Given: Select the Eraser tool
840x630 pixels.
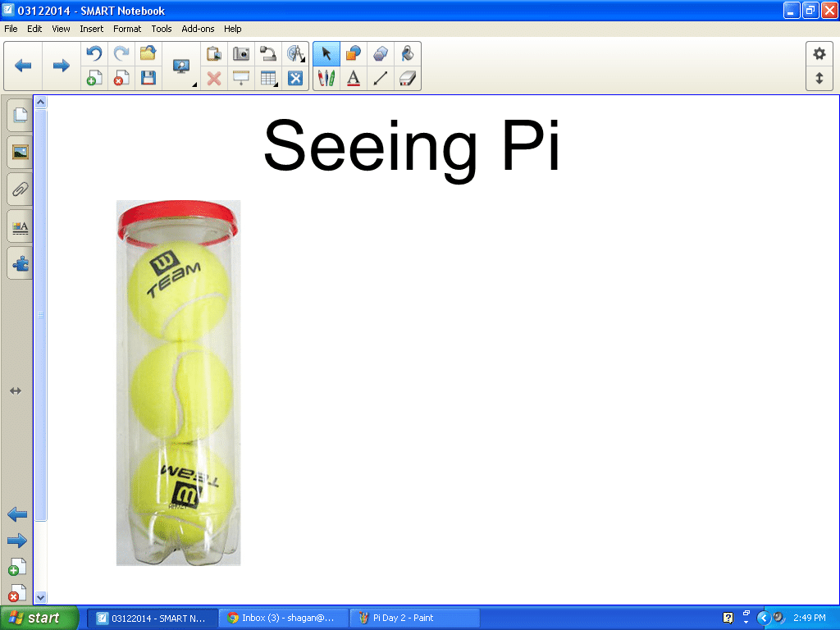Looking at the screenshot, I should click(408, 78).
